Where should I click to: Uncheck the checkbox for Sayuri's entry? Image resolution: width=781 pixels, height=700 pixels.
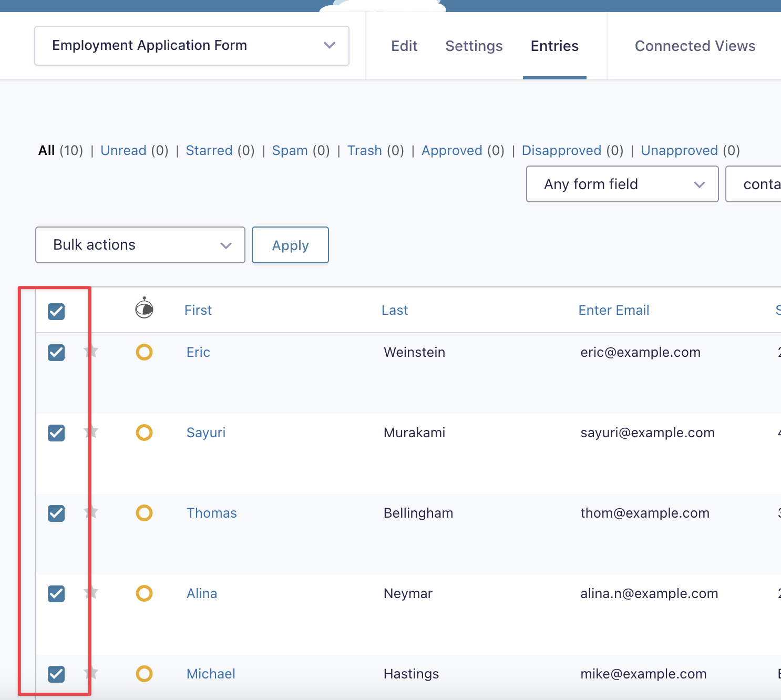pos(56,433)
